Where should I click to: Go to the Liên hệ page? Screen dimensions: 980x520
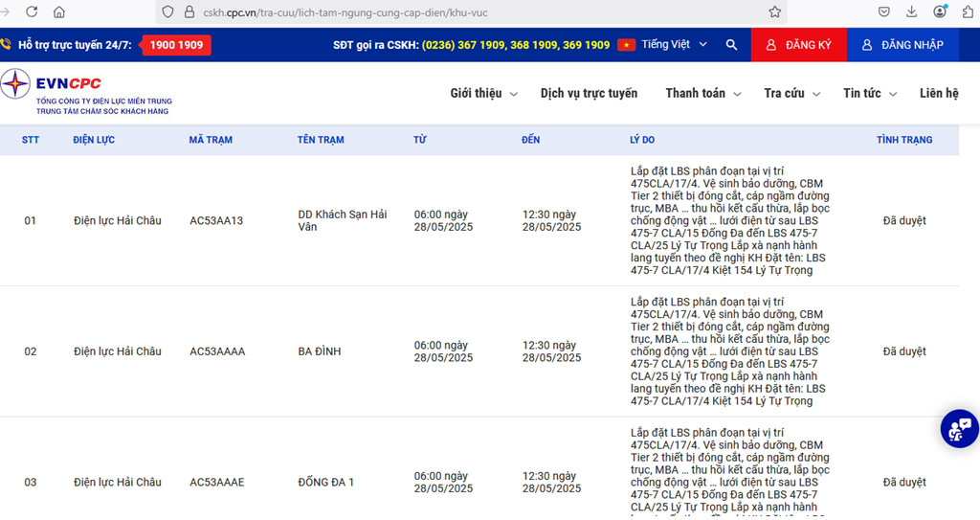[938, 94]
